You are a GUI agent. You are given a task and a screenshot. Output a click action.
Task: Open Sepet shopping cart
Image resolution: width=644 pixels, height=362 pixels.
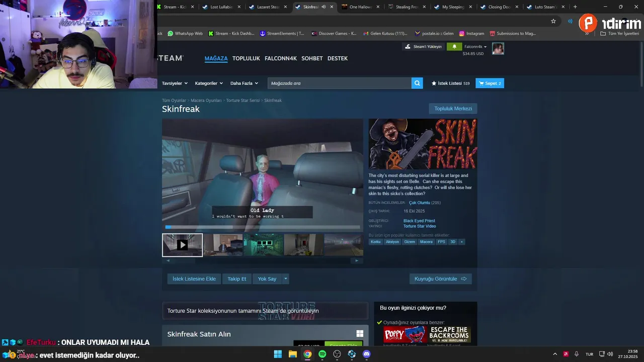click(490, 83)
